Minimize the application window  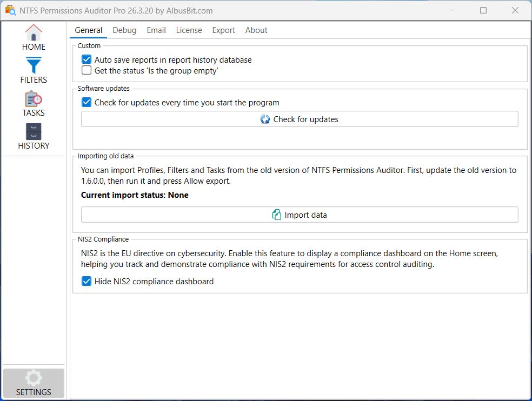pyautogui.click(x=454, y=10)
